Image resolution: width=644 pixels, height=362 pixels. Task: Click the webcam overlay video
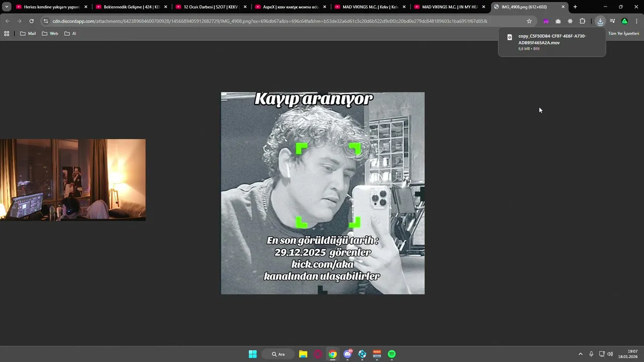click(72, 180)
